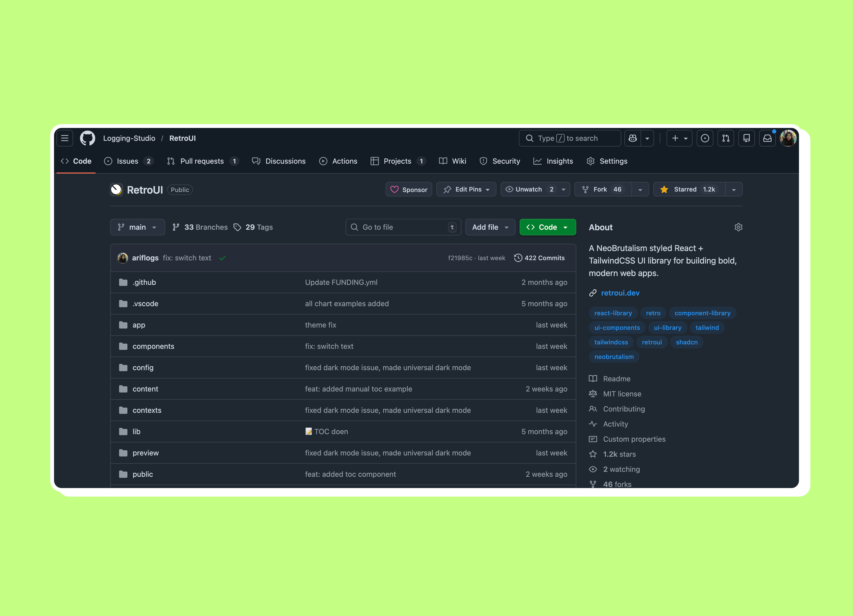Open the RetroUI breadcrumb link

tap(182, 138)
